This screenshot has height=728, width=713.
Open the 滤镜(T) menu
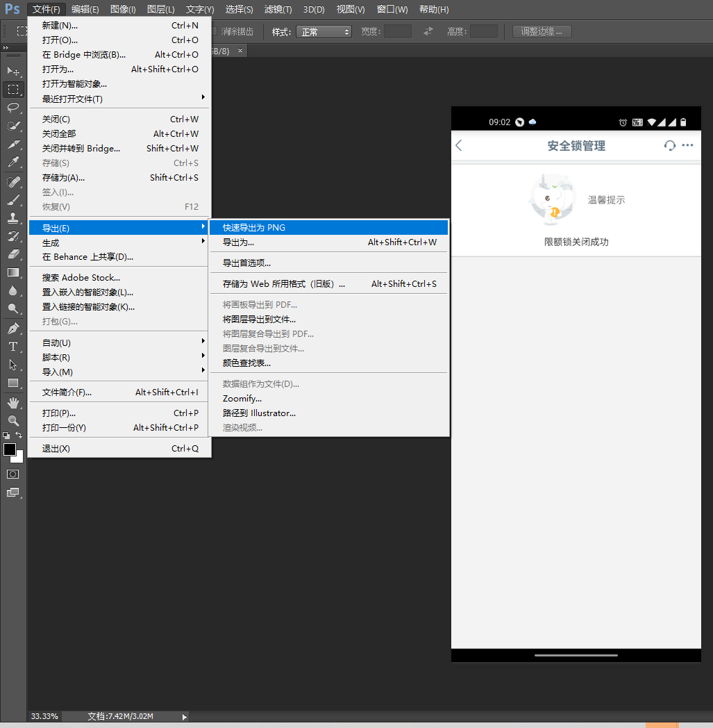[278, 9]
